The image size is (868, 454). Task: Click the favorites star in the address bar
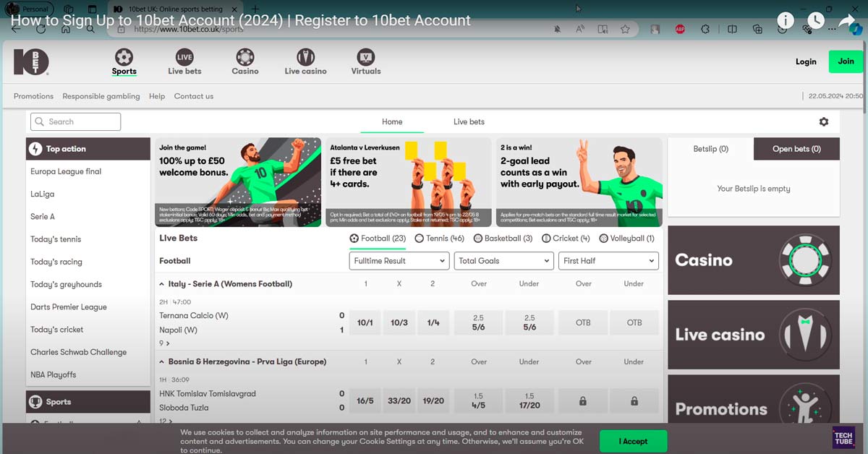point(625,30)
